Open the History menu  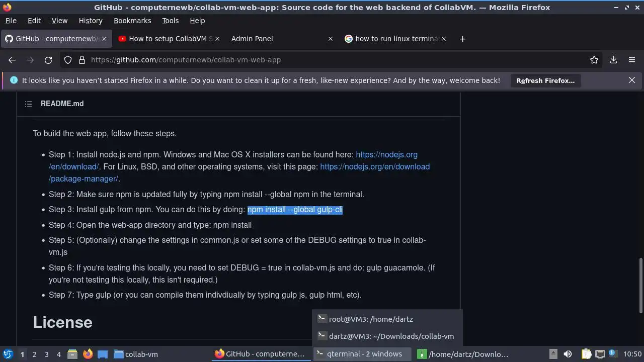pos(91,21)
